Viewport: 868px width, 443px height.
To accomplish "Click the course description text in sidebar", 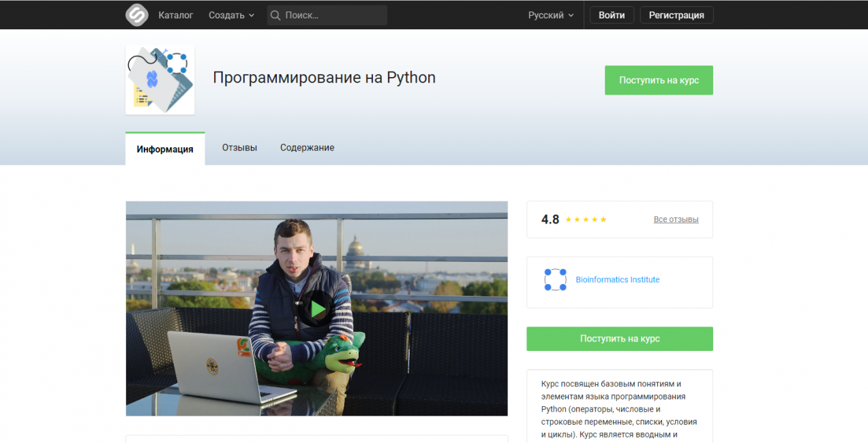I will point(619,409).
